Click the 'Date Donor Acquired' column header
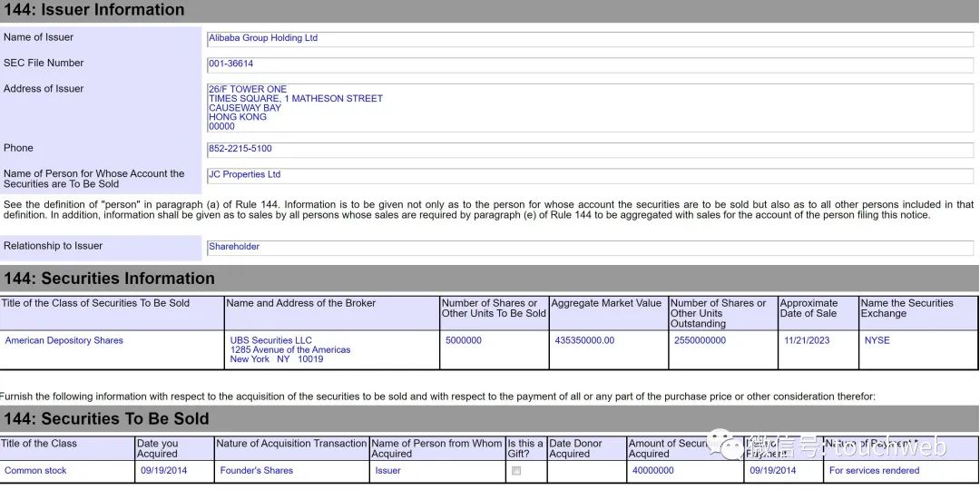980x490 pixels. (587, 449)
